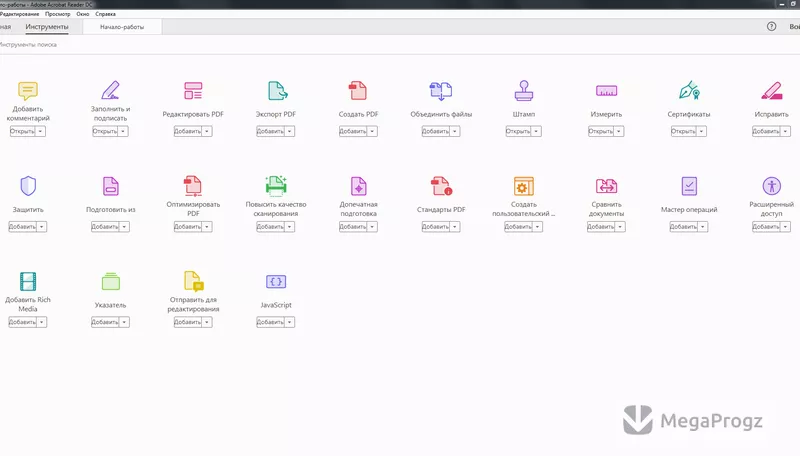This screenshot has height=456, width=800.
Task: Expand dropdown arrow under Создать PDF
Action: 372,131
